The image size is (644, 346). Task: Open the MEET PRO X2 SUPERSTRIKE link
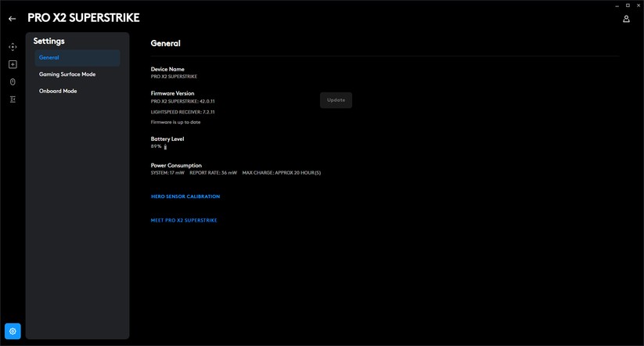coord(184,220)
